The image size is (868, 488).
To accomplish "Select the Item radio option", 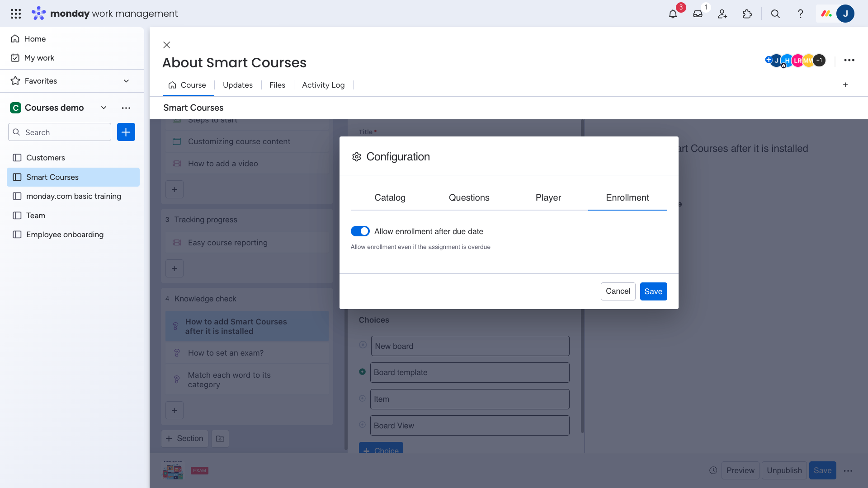I will (363, 398).
